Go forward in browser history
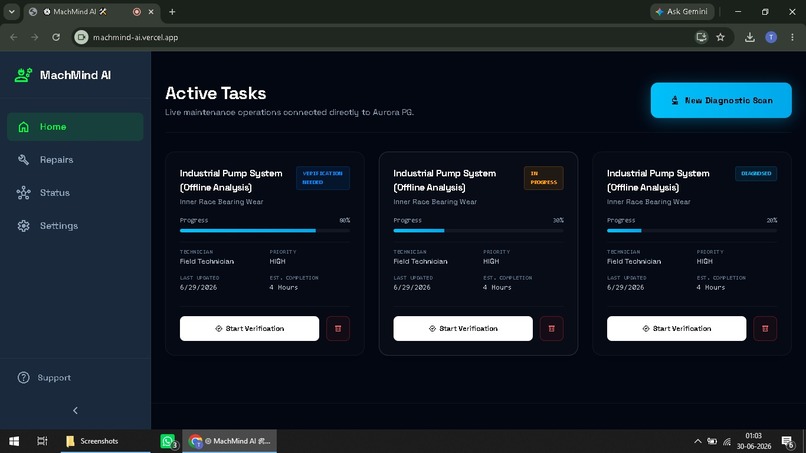The height and width of the screenshot is (453, 806). point(34,37)
